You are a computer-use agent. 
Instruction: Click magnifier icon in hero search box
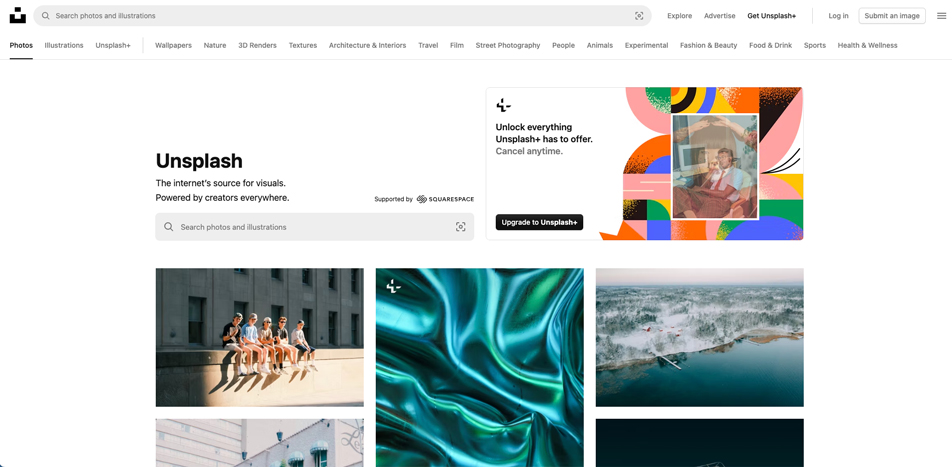point(169,227)
